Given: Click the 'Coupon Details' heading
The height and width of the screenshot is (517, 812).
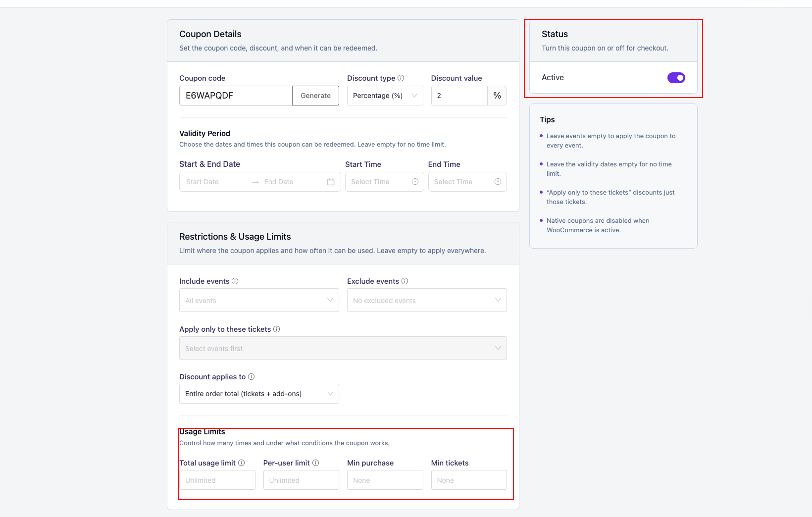Looking at the screenshot, I should coord(210,34).
